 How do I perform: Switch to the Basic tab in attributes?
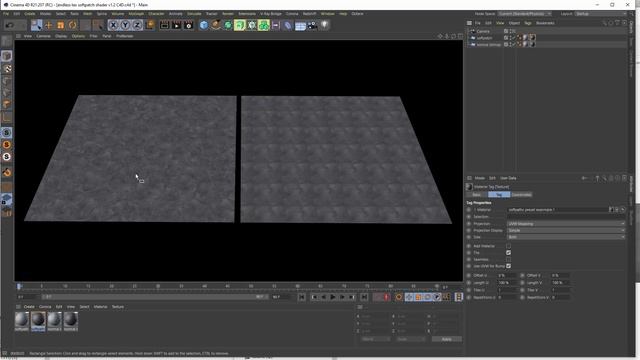click(476, 195)
